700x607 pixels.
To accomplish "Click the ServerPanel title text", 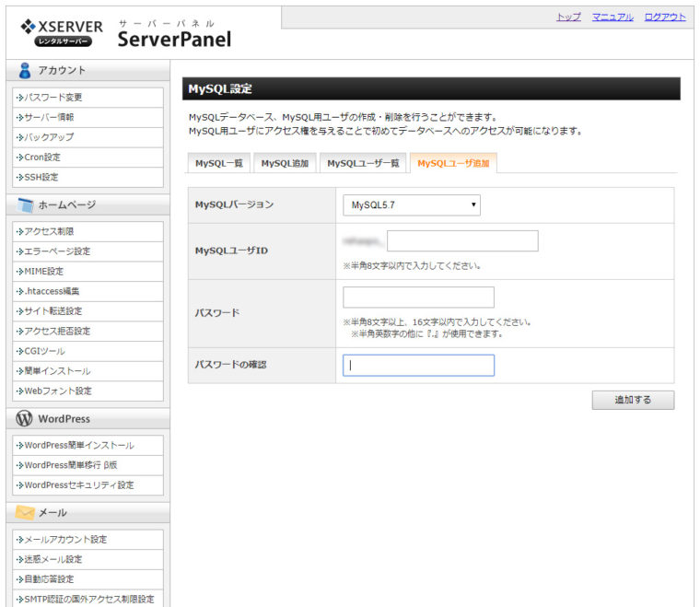I will pos(174,40).
